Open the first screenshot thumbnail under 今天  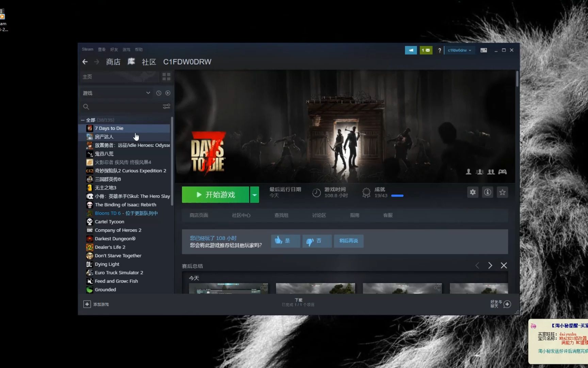pyautogui.click(x=228, y=288)
